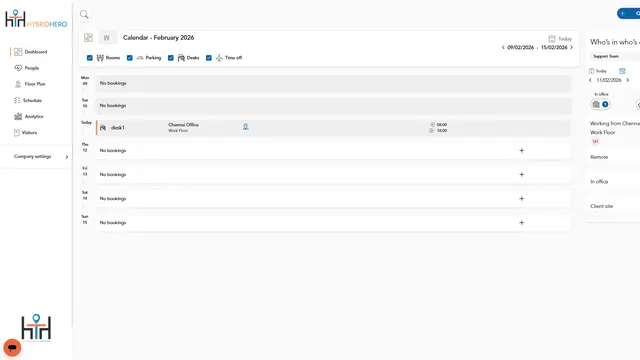Click the Parking car icon
Image resolution: width=640 pixels, height=360 pixels.
[140, 58]
